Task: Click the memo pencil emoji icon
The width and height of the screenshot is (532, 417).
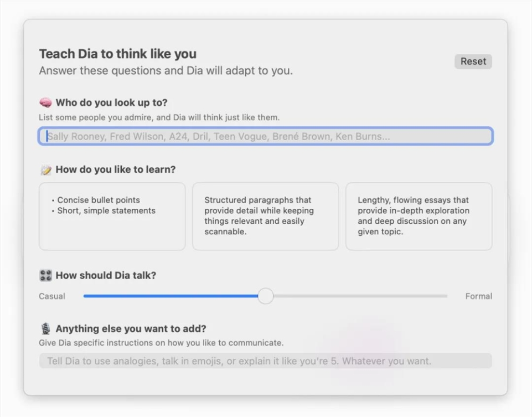Action: pos(45,169)
